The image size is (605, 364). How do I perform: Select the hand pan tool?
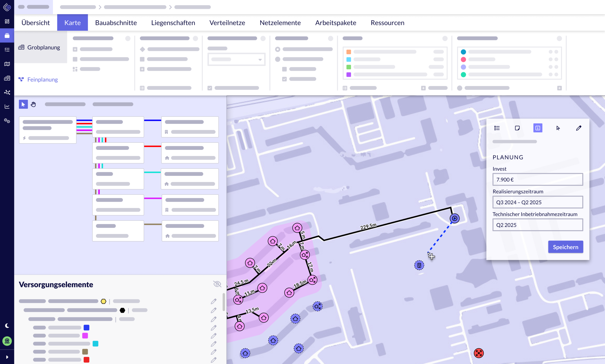(x=33, y=104)
